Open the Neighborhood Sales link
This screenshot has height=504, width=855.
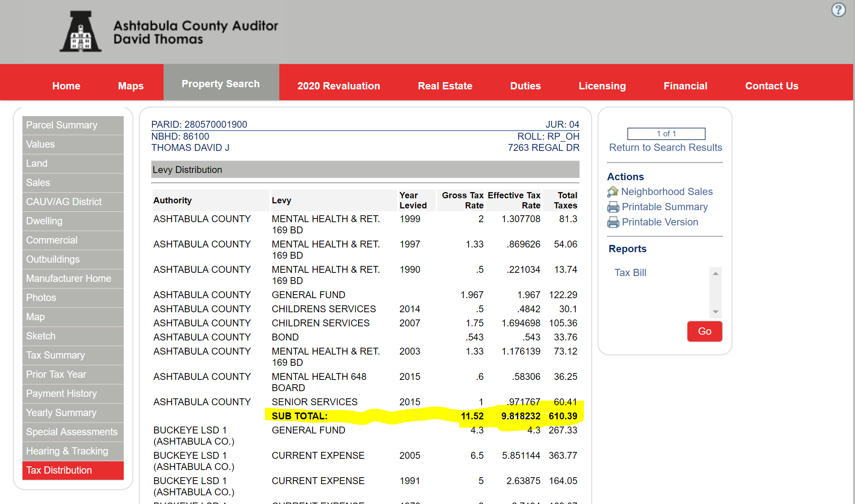pos(666,192)
